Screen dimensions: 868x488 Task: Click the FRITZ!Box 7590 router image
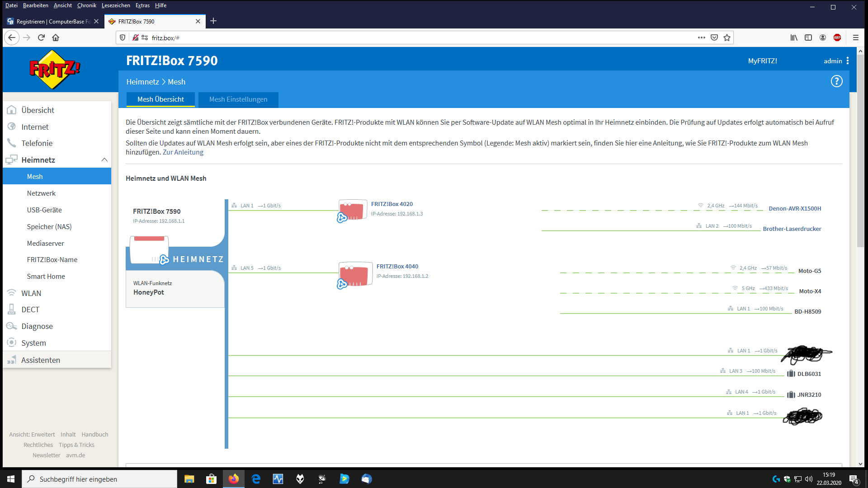[x=149, y=249]
